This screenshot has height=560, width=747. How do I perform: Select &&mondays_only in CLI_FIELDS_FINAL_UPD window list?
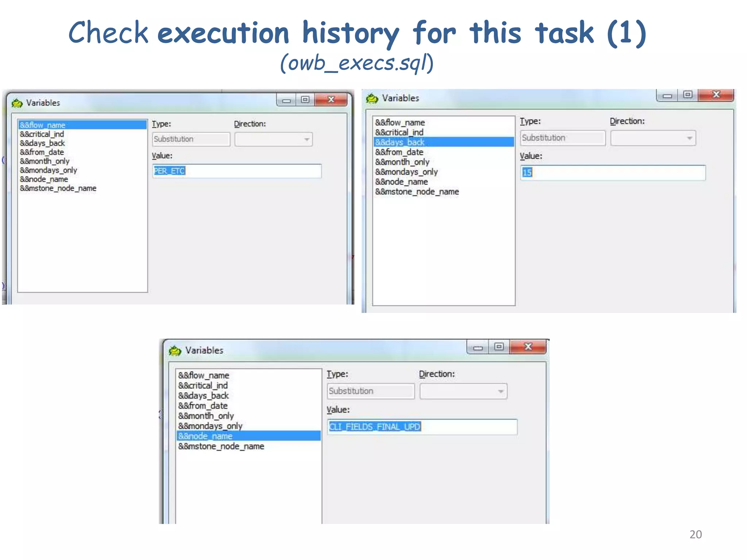click(x=210, y=426)
